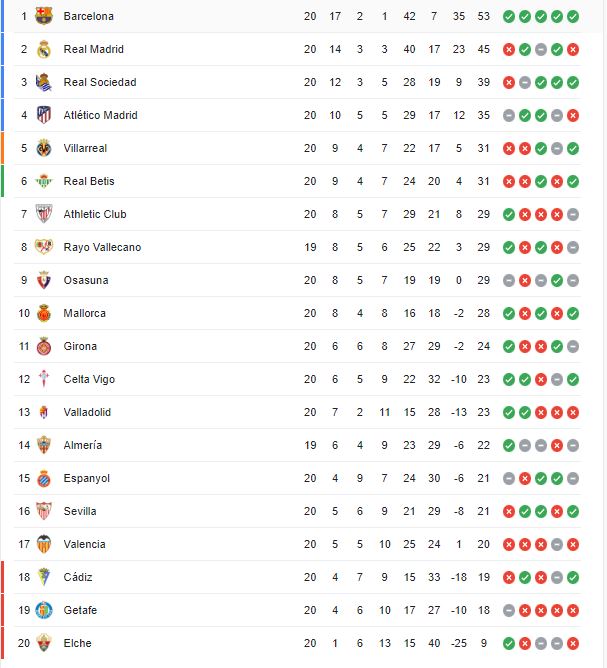Screen dimensions: 607x668
Task: Click the Sevilla club crest
Action: (x=43, y=511)
